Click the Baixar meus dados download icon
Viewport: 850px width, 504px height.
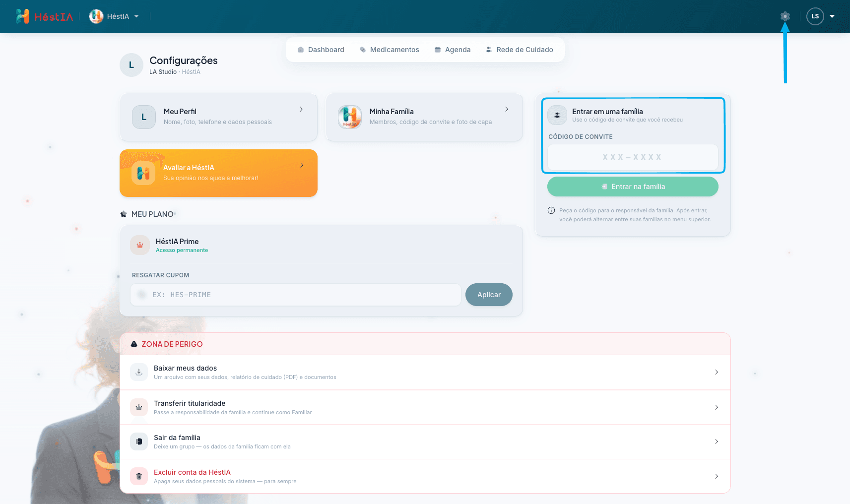pyautogui.click(x=139, y=372)
